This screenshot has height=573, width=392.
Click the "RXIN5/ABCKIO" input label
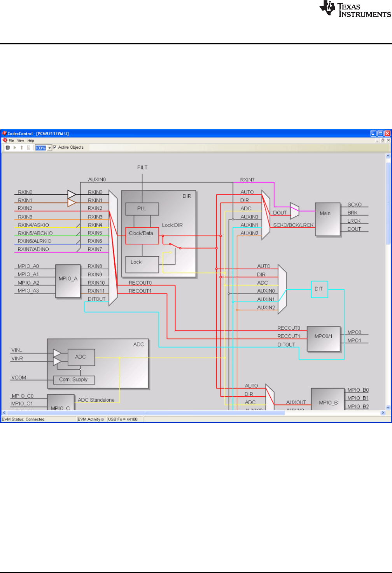[35, 233]
